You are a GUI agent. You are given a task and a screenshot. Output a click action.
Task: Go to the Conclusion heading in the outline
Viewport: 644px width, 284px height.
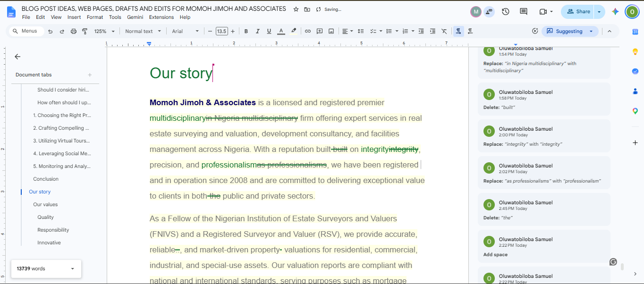tap(46, 179)
